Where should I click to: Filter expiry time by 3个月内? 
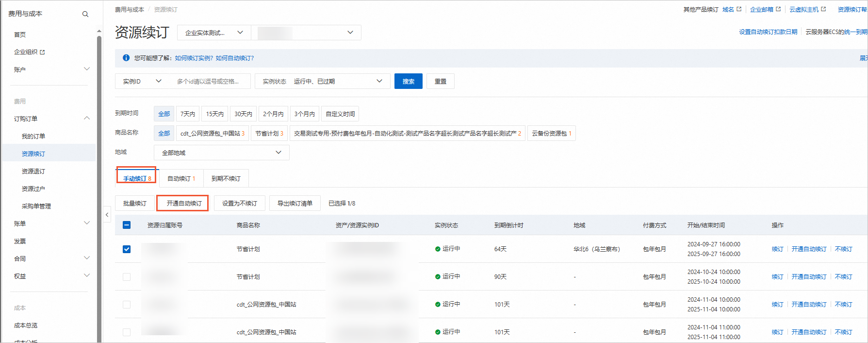(305, 114)
